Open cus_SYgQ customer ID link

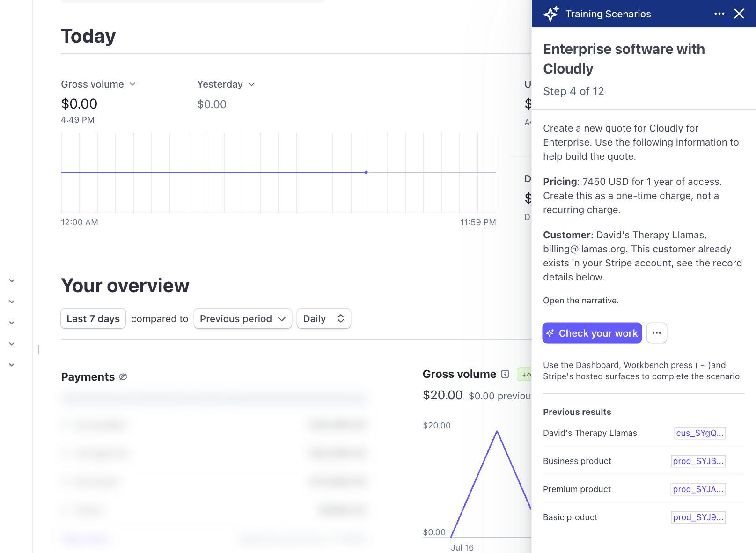click(x=700, y=433)
